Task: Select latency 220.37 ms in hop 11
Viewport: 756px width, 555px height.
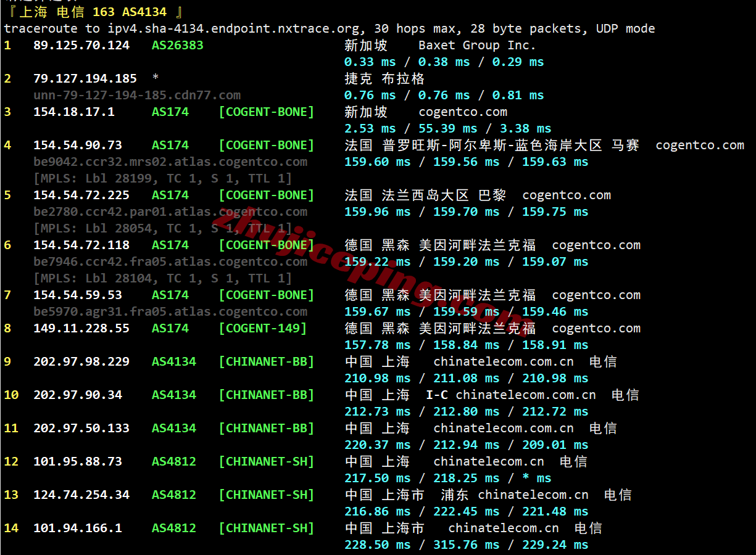Action: pos(377,445)
